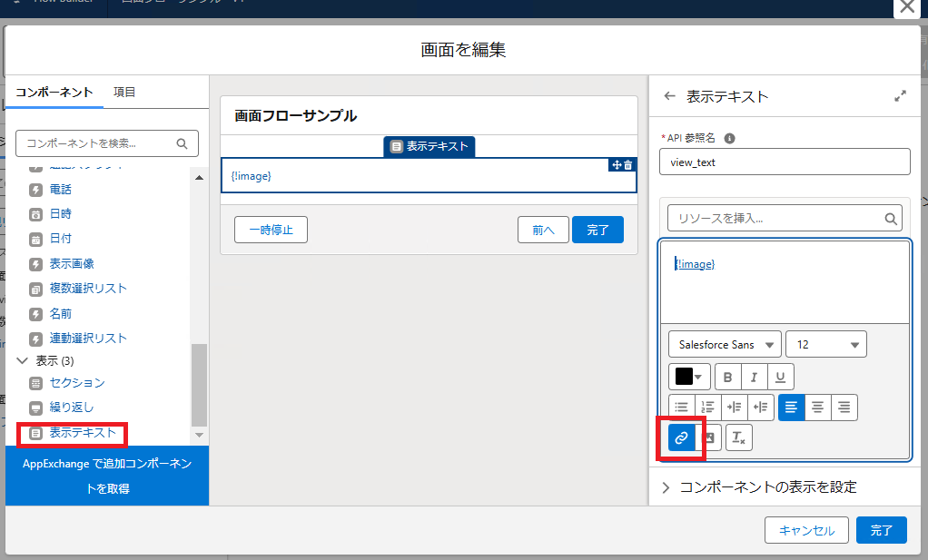Click the コンポーネントを検索 field

pyautogui.click(x=106, y=143)
